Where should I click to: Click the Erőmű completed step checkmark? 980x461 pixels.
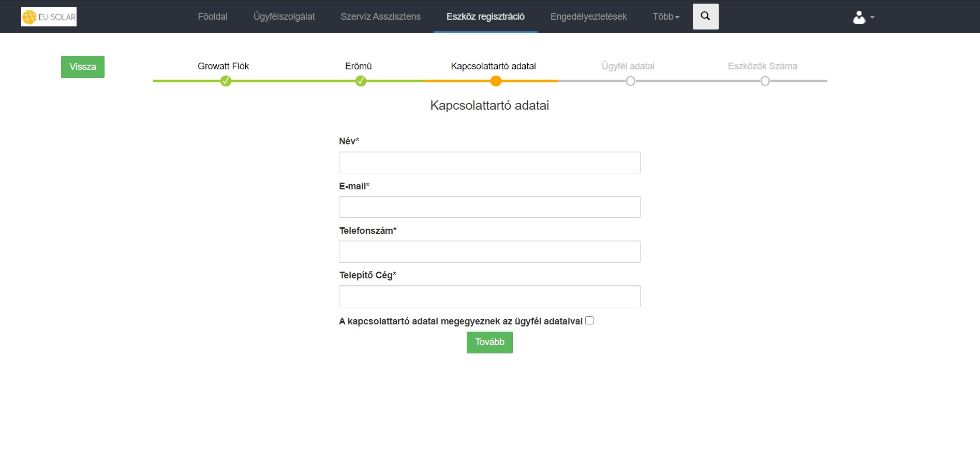coord(361,81)
